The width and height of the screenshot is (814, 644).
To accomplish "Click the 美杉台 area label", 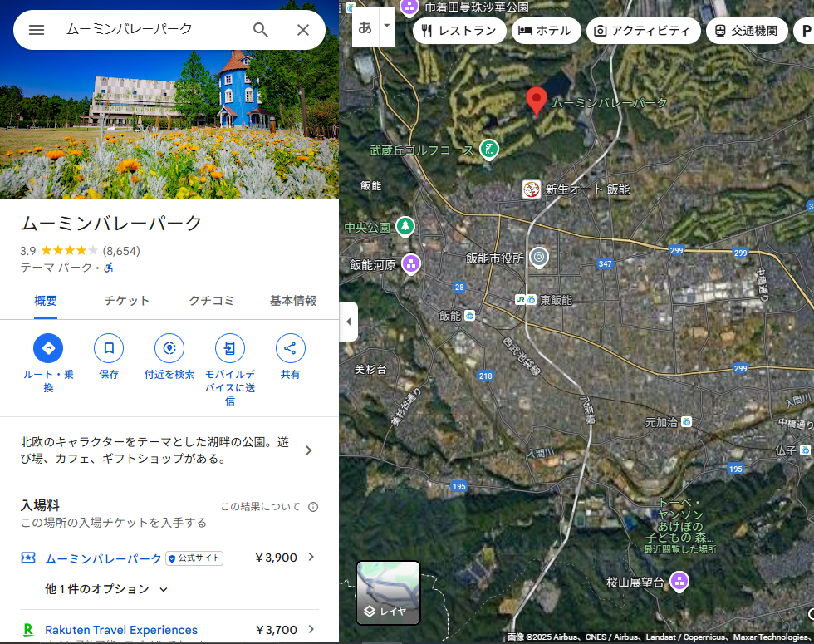I will click(370, 369).
